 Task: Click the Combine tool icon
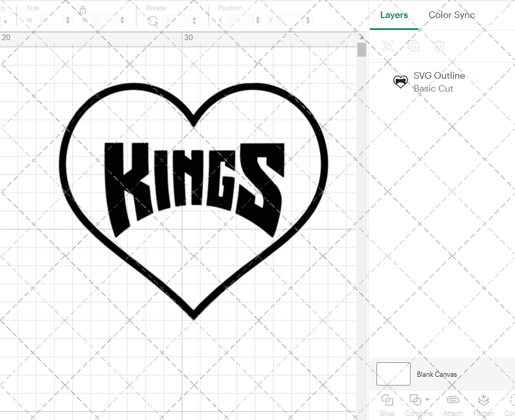[x=416, y=400]
